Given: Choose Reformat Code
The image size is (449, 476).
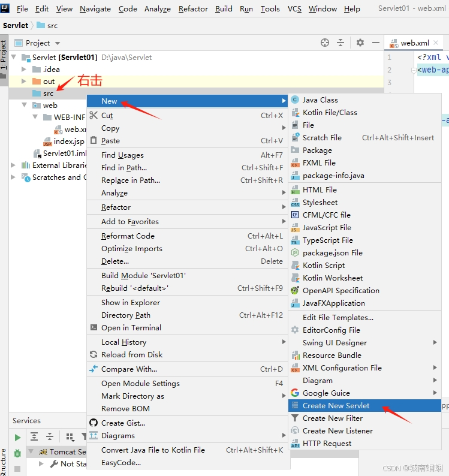Looking at the screenshot, I should pos(187,236).
